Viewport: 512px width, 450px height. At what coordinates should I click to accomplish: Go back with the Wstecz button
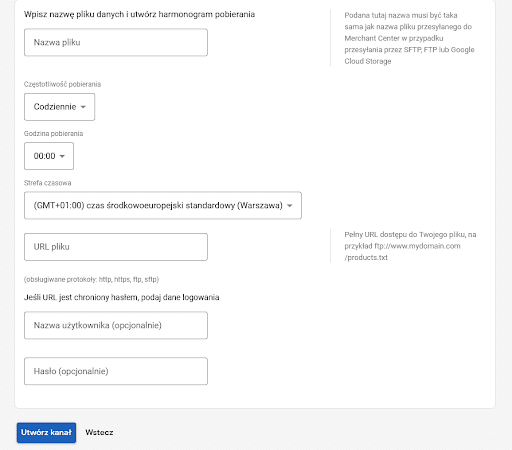[99, 433]
